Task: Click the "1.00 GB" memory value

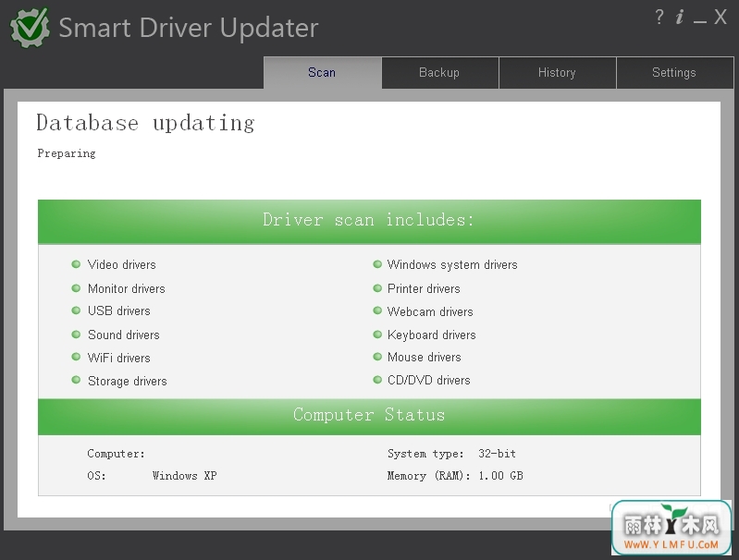Action: click(x=501, y=476)
